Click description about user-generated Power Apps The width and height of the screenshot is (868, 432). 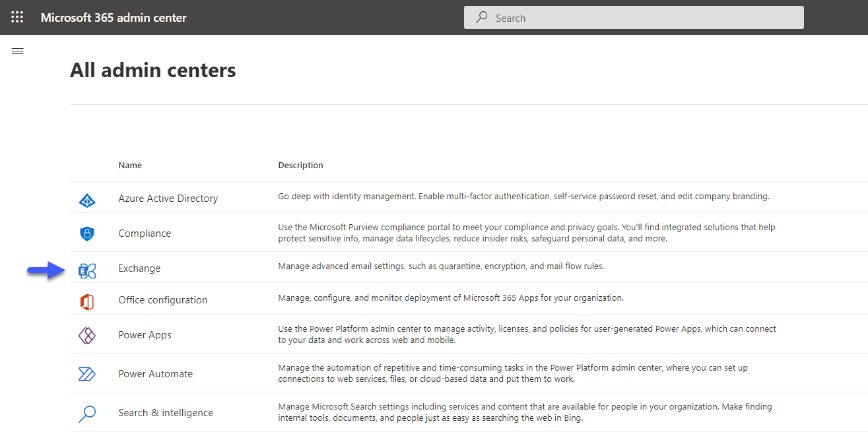(x=527, y=334)
